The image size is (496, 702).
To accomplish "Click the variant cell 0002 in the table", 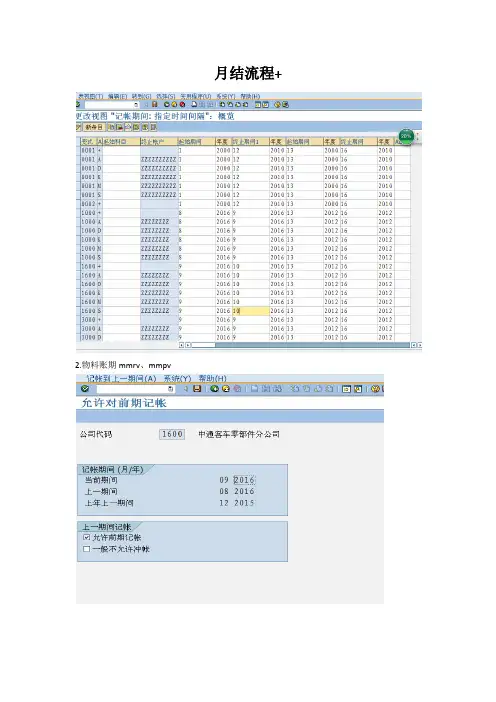I will [89, 204].
